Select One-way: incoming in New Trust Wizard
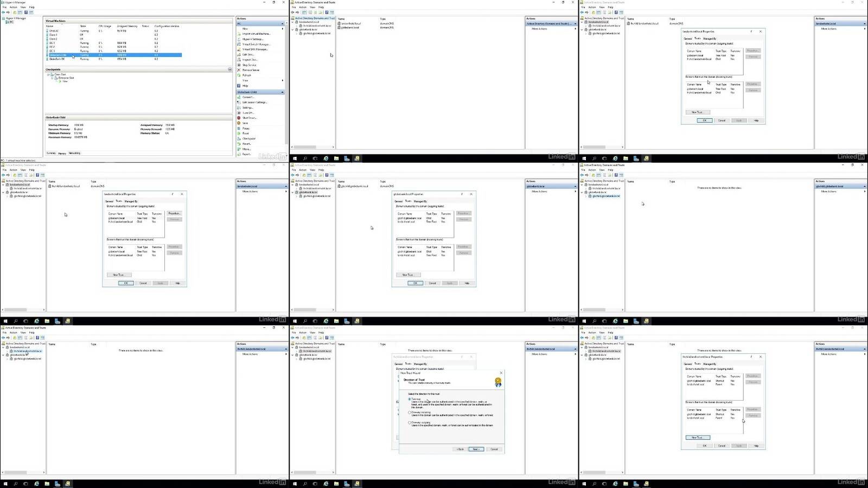 (410, 413)
